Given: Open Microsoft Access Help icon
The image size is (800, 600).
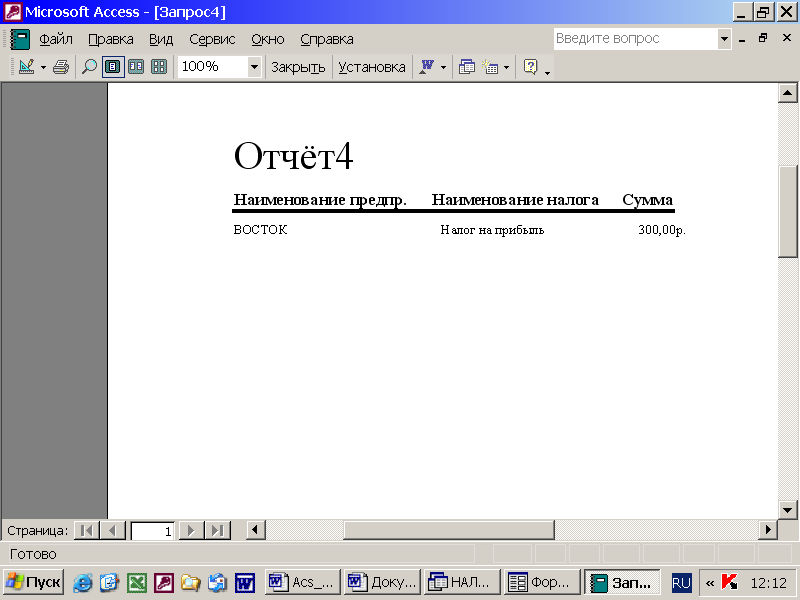Looking at the screenshot, I should [x=531, y=67].
